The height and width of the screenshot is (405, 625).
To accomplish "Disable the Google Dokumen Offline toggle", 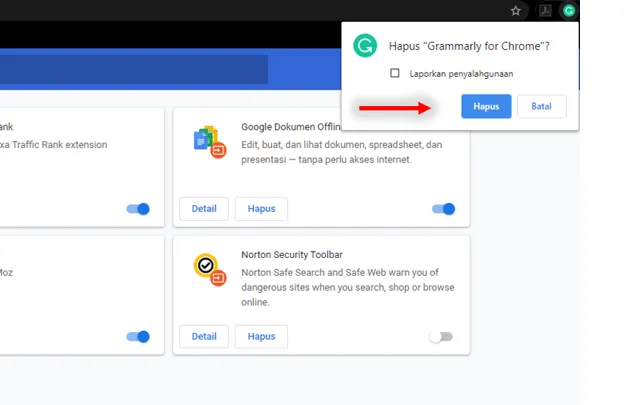I will point(443,208).
